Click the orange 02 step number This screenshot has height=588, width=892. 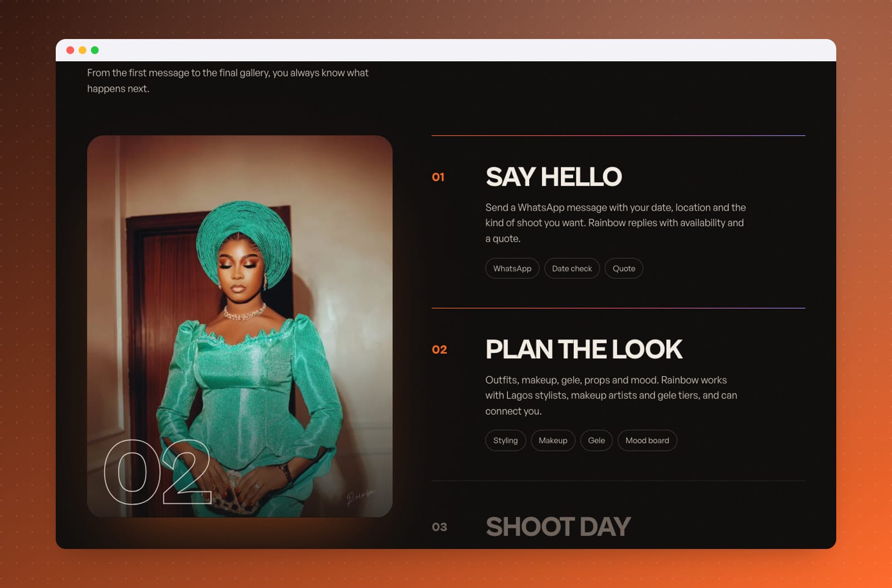click(439, 350)
